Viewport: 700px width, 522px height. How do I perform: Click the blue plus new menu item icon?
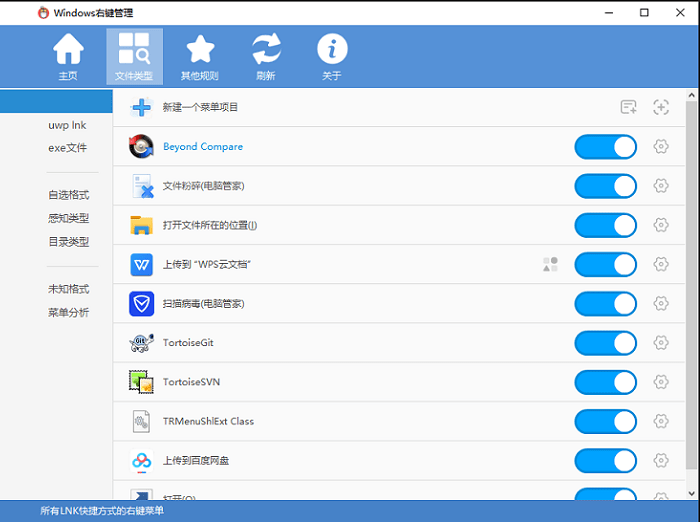(x=142, y=108)
